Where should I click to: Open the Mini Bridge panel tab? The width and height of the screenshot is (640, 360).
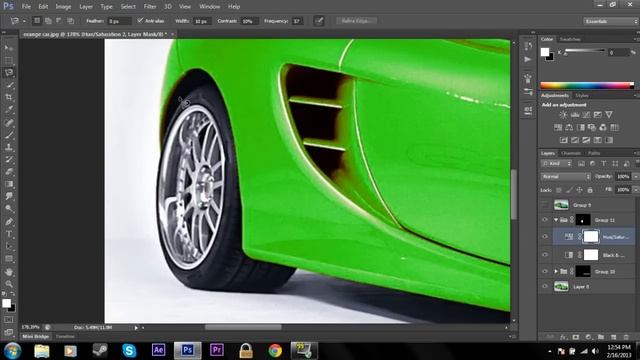36,337
